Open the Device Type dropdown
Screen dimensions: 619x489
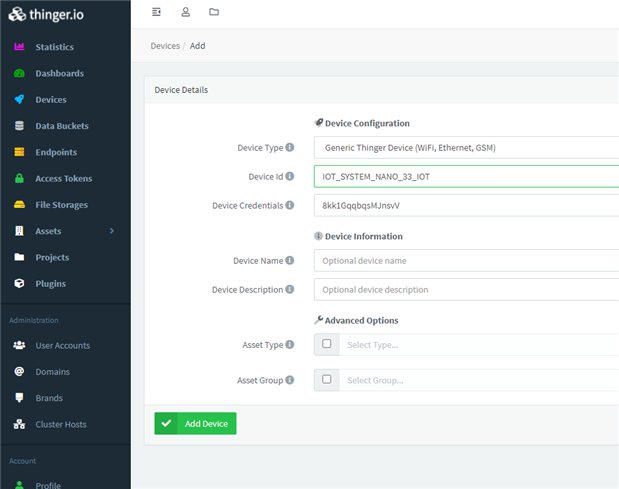click(466, 148)
